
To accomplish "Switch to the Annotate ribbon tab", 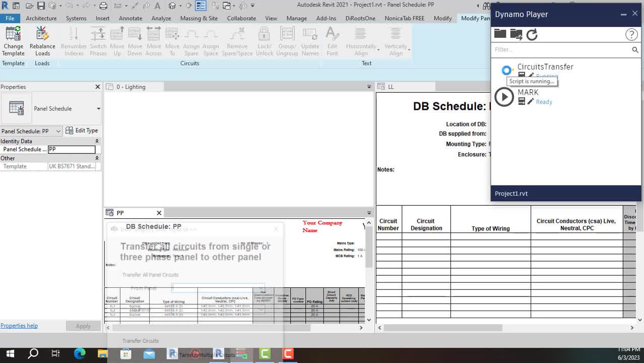I will [x=131, y=18].
